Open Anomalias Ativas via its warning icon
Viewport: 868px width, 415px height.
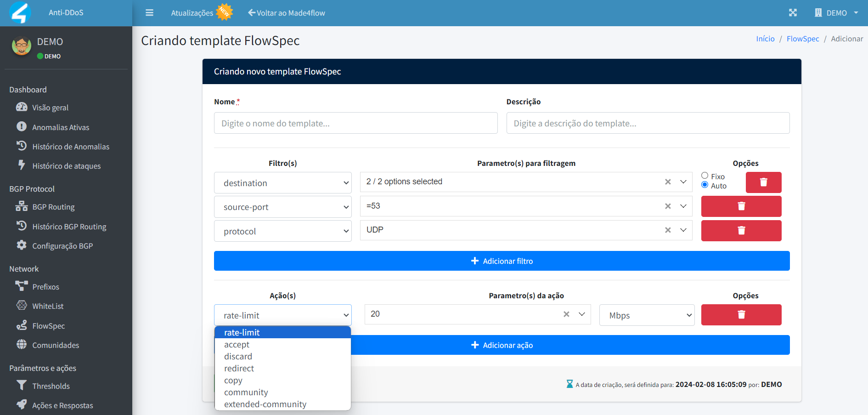coord(22,127)
